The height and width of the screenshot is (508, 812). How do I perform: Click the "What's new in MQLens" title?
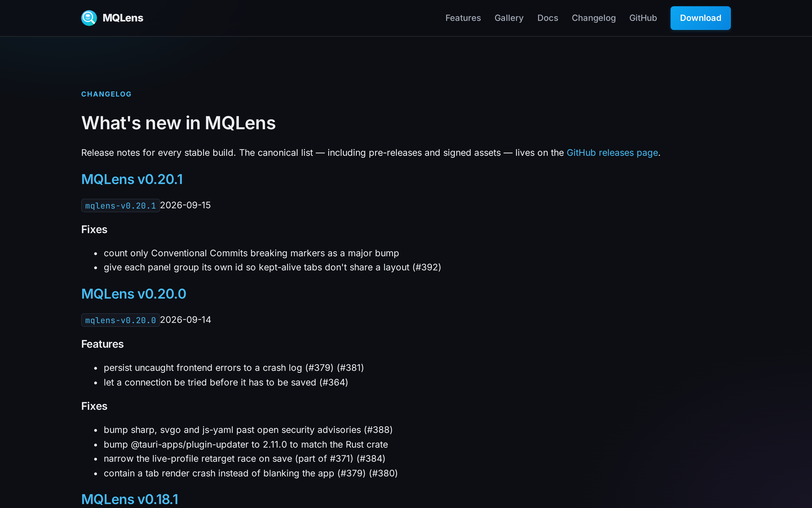tap(178, 123)
